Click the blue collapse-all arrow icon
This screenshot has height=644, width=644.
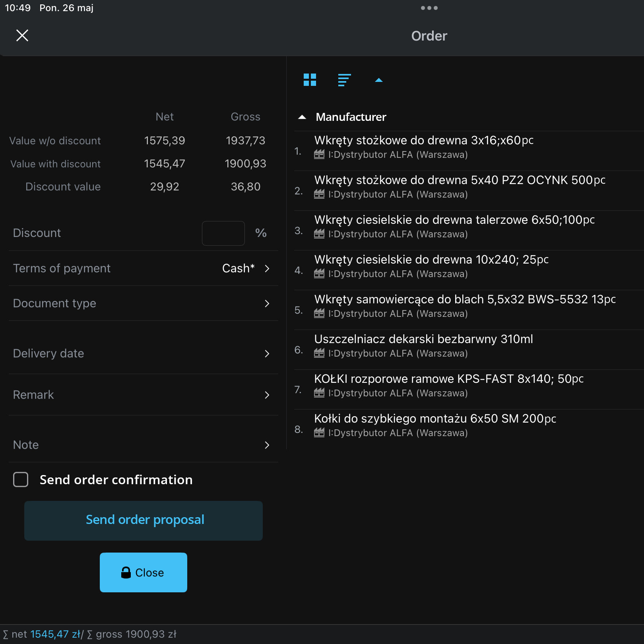379,80
